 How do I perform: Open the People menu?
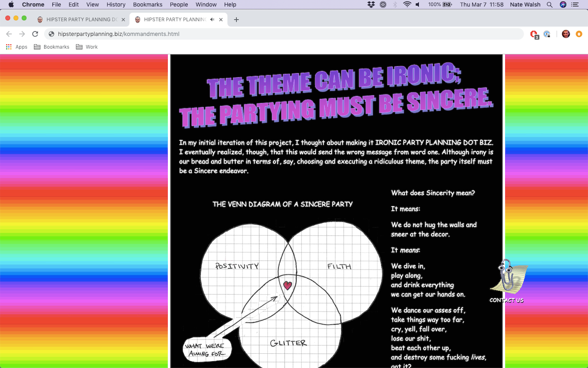[179, 5]
